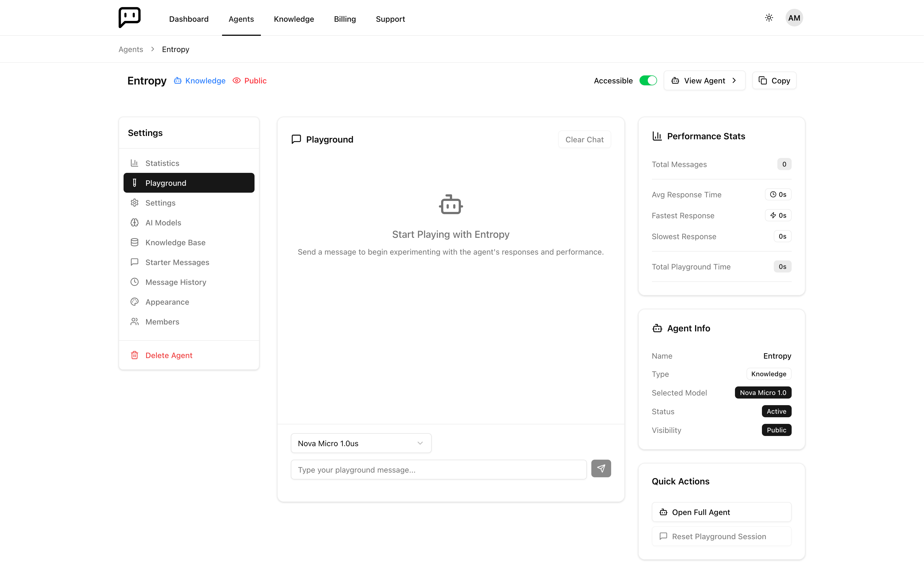This screenshot has width=924, height=578.
Task: Open AI Models in settings sidebar
Action: (189, 223)
